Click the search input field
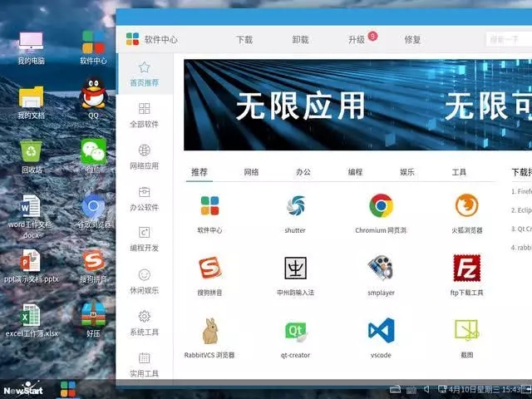 pos(509,40)
